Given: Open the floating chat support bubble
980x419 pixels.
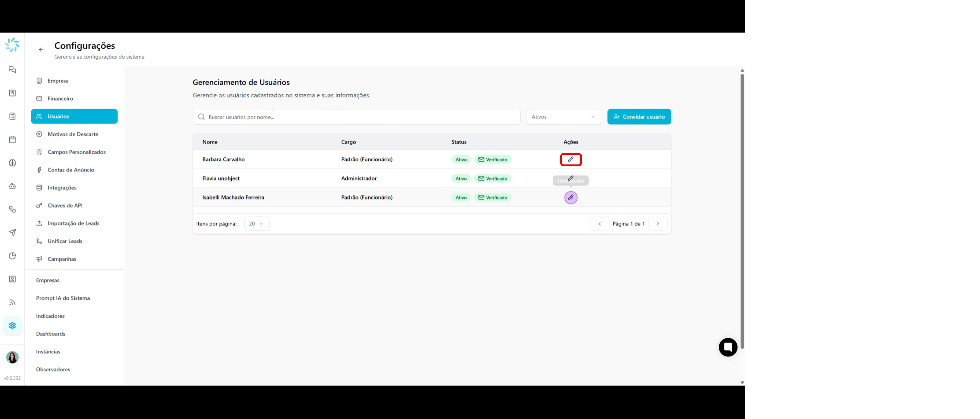Looking at the screenshot, I should click(x=728, y=347).
